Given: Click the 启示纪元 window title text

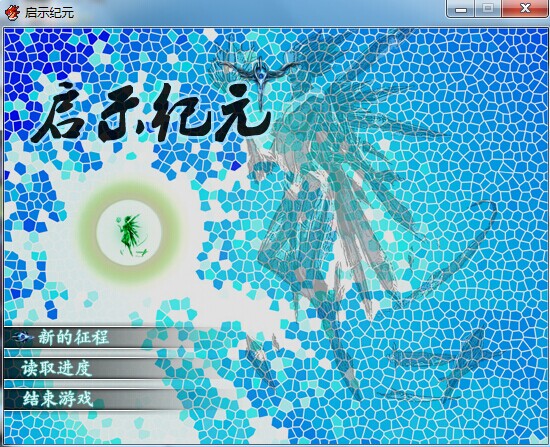Looking at the screenshot, I should coord(49,13).
